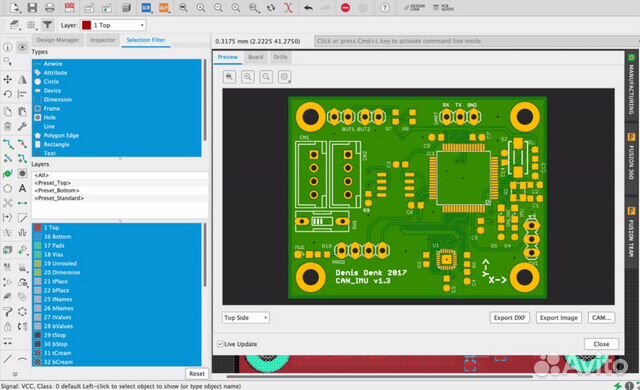The width and height of the screenshot is (640, 390).
Task: Toggle the selection filter funnel icon
Action: point(47,25)
